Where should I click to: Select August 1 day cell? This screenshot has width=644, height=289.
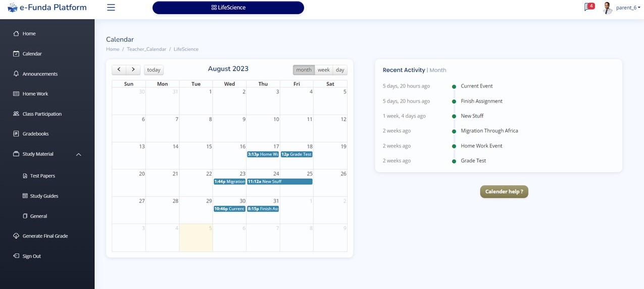196,101
